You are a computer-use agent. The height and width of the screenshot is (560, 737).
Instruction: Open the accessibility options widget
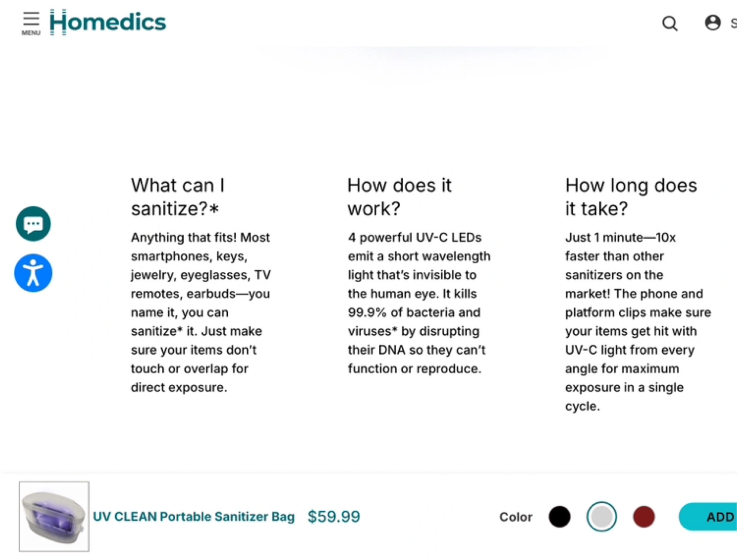point(33,273)
